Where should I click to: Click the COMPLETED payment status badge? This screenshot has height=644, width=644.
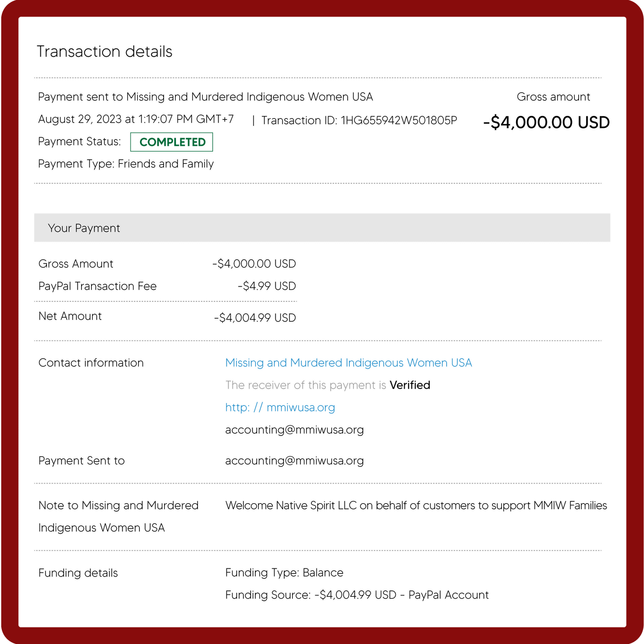pos(172,142)
